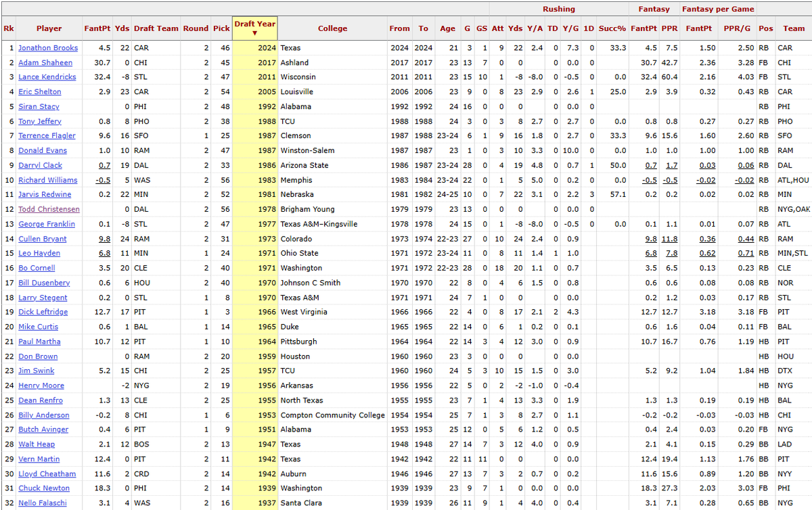Click underlined 1.7 PPR value for Darryl Clack
This screenshot has width=812, height=510.
pos(671,166)
